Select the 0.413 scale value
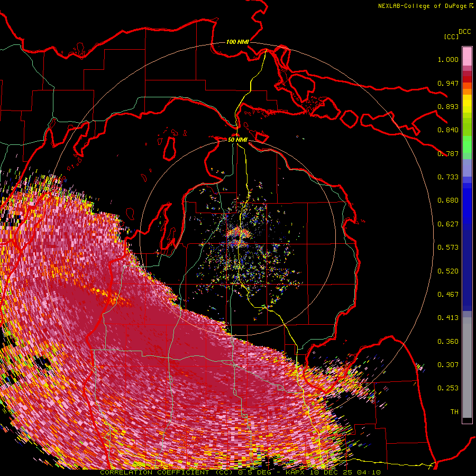This screenshot has width=476, height=476. (x=448, y=318)
